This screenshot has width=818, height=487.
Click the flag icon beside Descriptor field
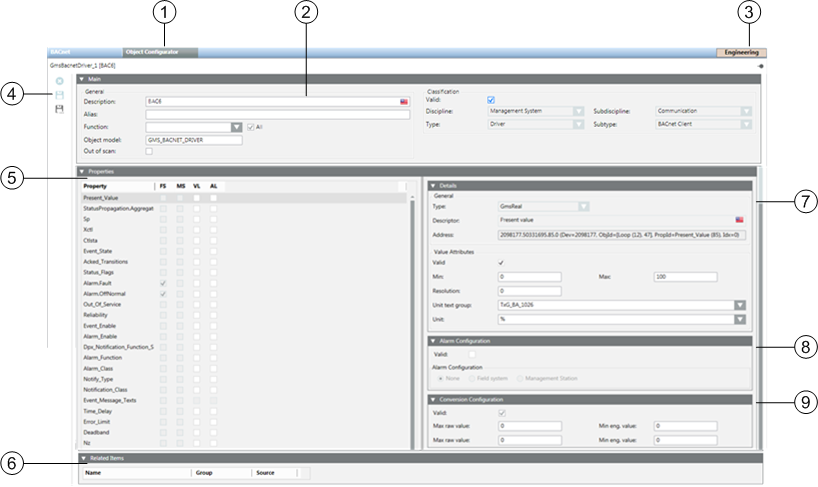[x=739, y=218]
